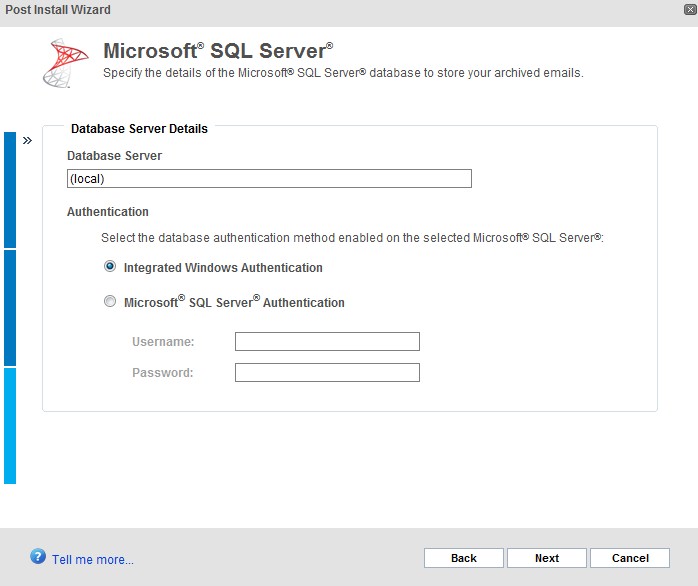Select Integrated Windows Authentication radio button

(110, 266)
